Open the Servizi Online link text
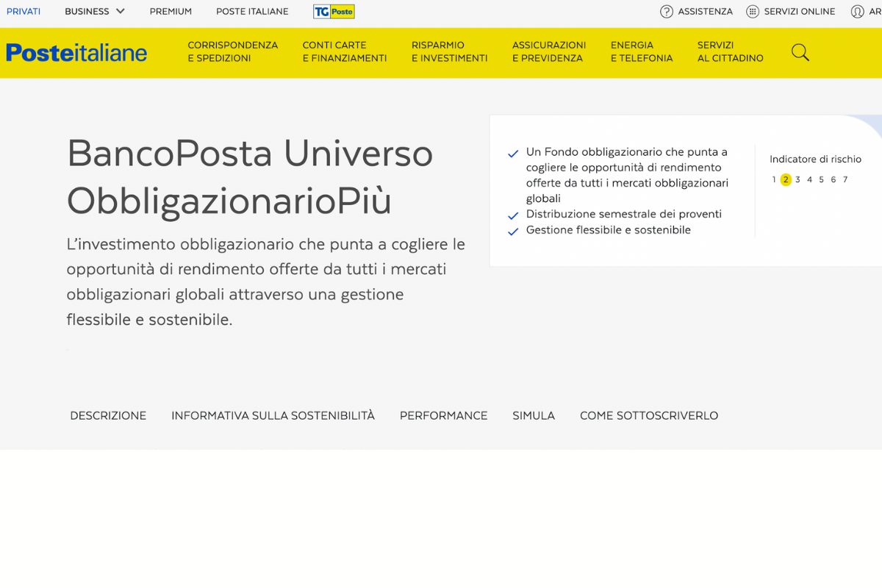The width and height of the screenshot is (882, 588). (800, 11)
